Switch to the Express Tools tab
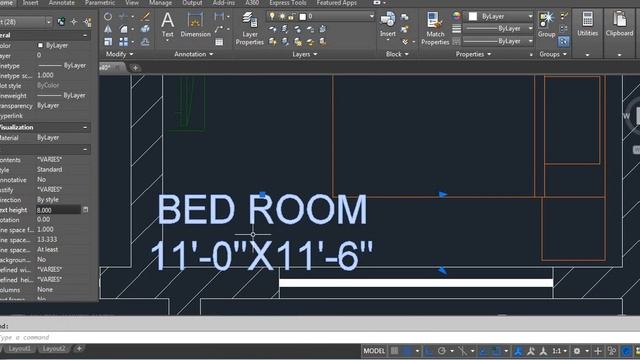The width and height of the screenshot is (640, 360). pos(287,3)
